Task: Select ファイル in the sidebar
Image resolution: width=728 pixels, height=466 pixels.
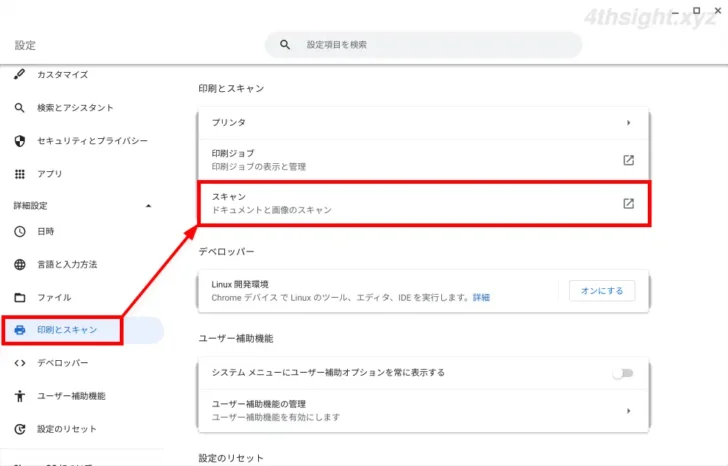Action: (54, 298)
